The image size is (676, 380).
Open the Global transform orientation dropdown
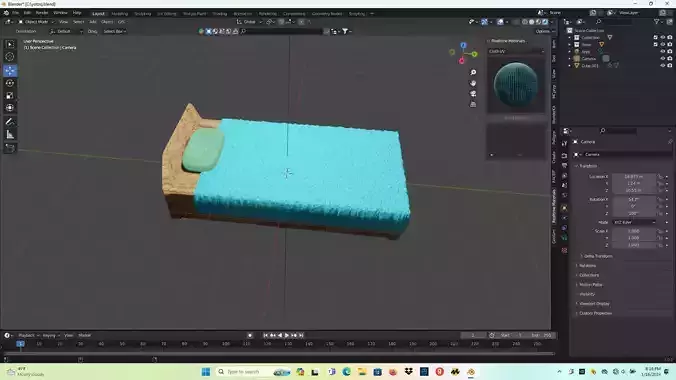point(250,22)
